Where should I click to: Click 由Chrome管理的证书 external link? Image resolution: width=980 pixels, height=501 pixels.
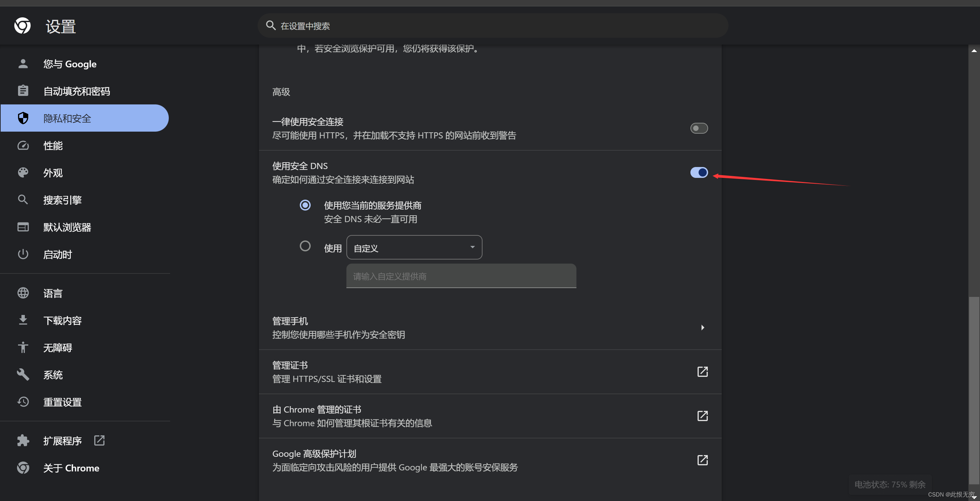[703, 416]
